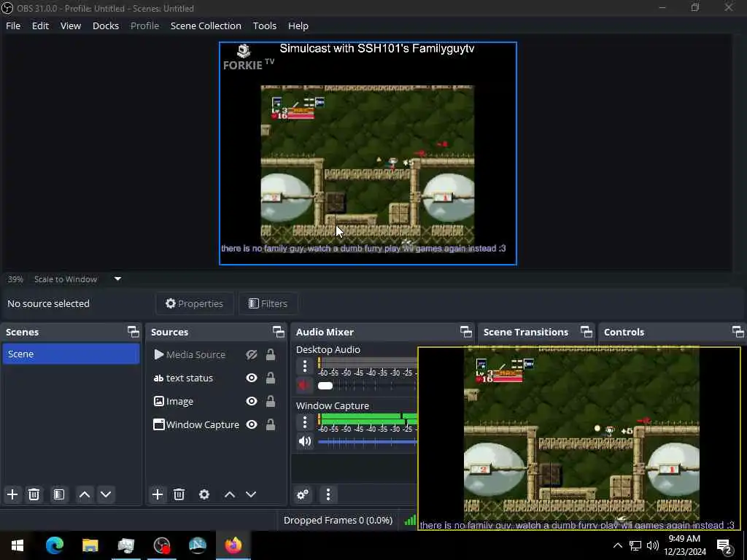The height and width of the screenshot is (560, 747).
Task: Show hidden system tray icons chevron
Action: point(617,545)
